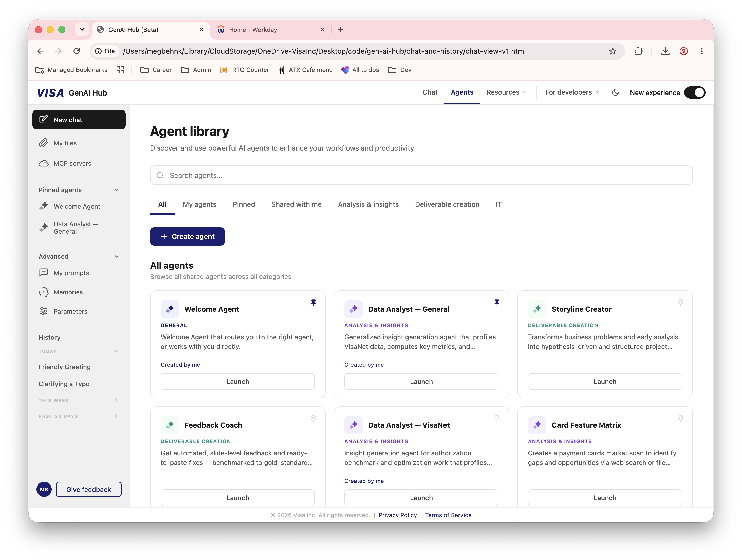Pin the Storyline Creator card
Image resolution: width=742 pixels, height=560 pixels.
680,303
